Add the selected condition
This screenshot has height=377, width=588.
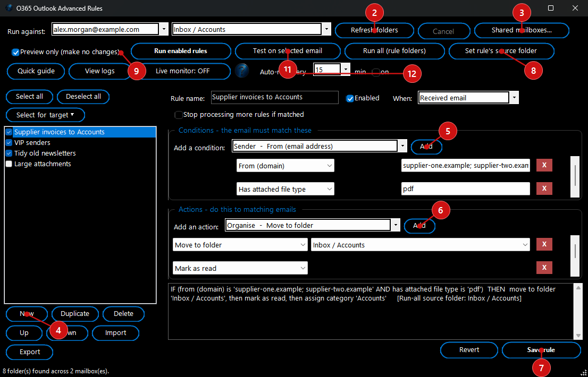426,147
